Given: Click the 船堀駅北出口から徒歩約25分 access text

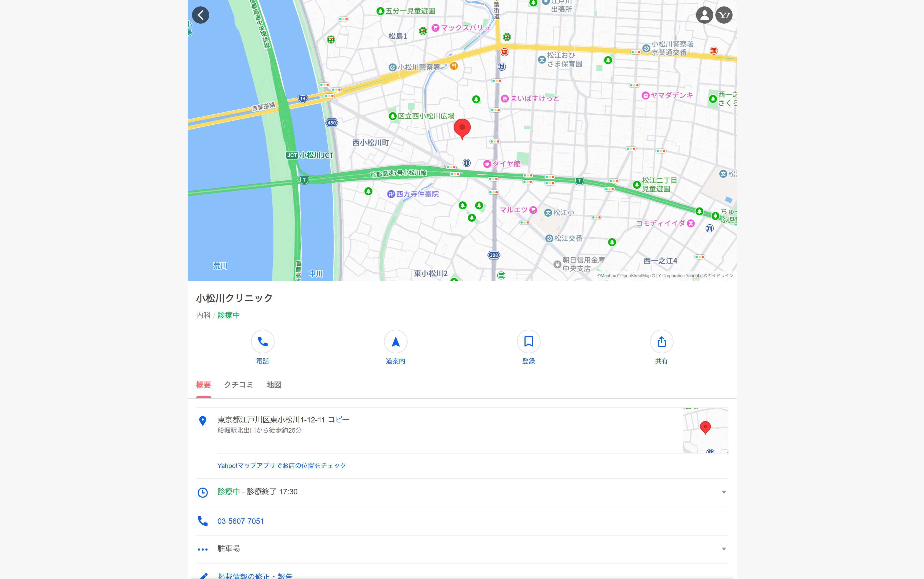Looking at the screenshot, I should coord(259,430).
